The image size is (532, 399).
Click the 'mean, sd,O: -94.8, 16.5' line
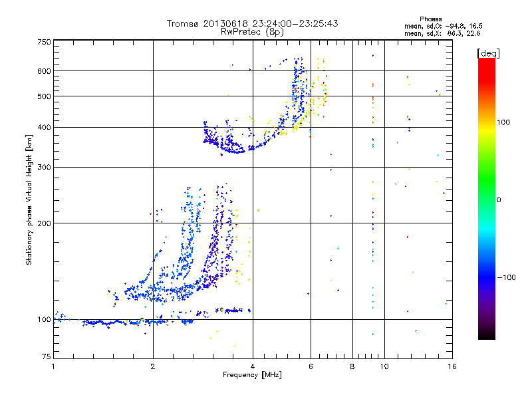[x=443, y=26]
